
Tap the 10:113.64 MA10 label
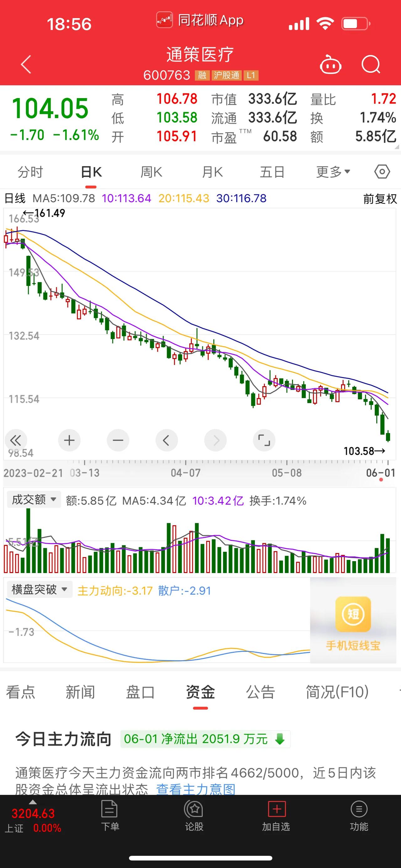point(127,198)
